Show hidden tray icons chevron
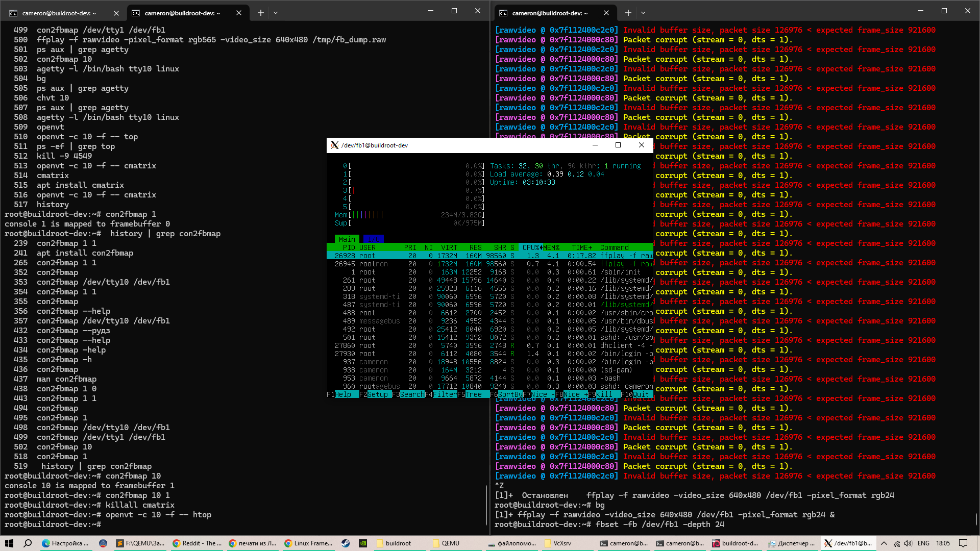This screenshot has height=551, width=980. tap(884, 543)
